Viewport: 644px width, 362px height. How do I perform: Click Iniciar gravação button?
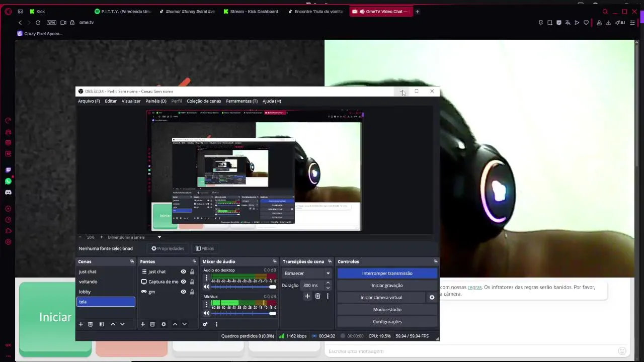click(387, 286)
